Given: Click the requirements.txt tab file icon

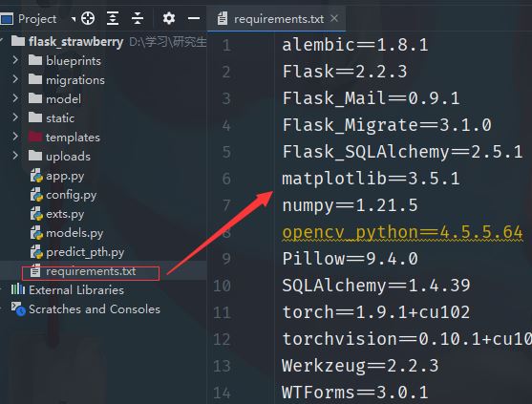Looking at the screenshot, I should tap(223, 19).
